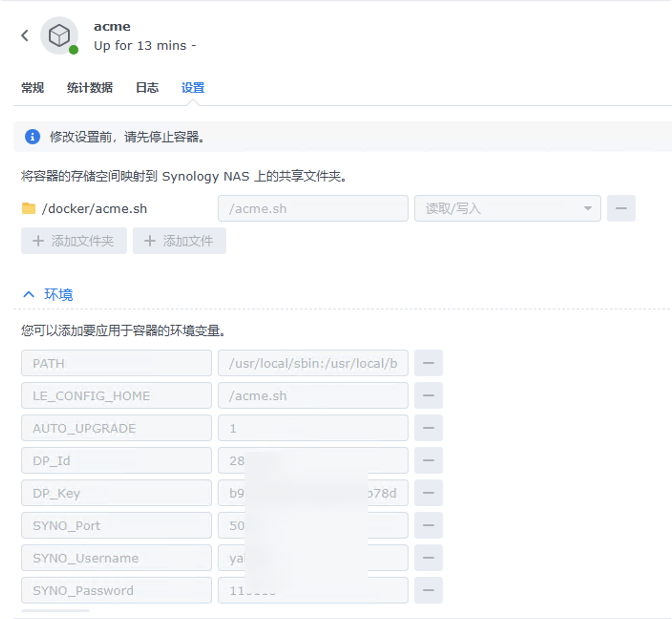Image resolution: width=672 pixels, height=619 pixels.
Task: Remove the LE_CONFIG_HOME variable row
Action: [428, 395]
